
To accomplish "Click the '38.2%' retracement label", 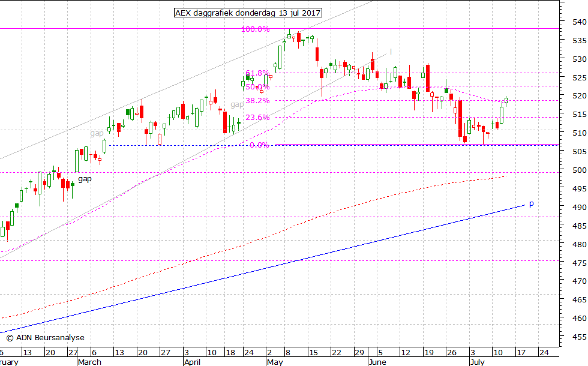I will (x=257, y=101).
